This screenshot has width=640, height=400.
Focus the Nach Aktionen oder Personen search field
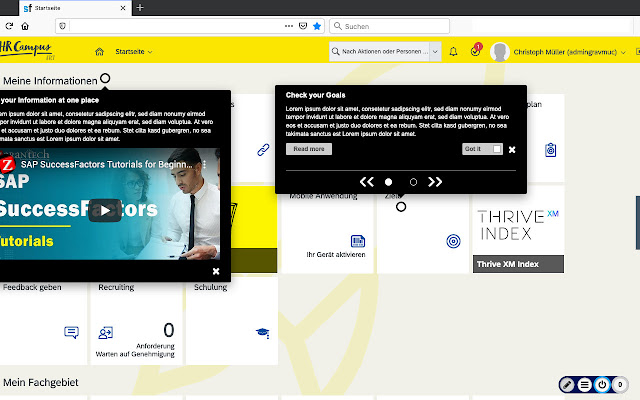click(380, 51)
